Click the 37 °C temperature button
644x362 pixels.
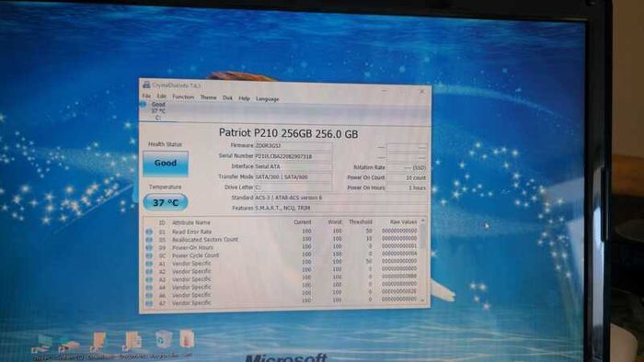(166, 202)
